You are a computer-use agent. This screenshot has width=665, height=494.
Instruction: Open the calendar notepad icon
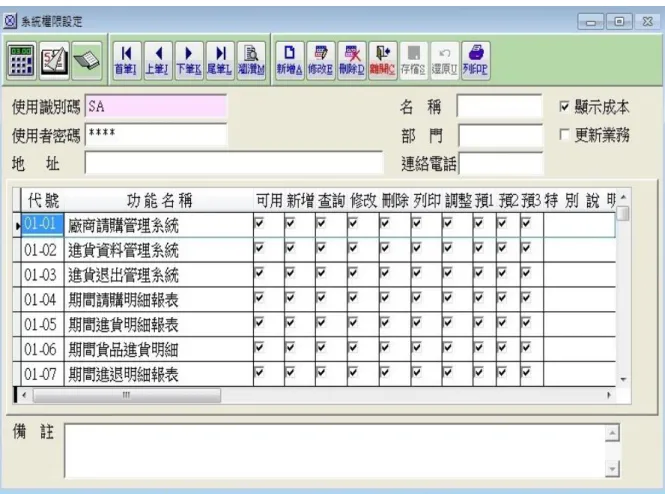(54, 61)
